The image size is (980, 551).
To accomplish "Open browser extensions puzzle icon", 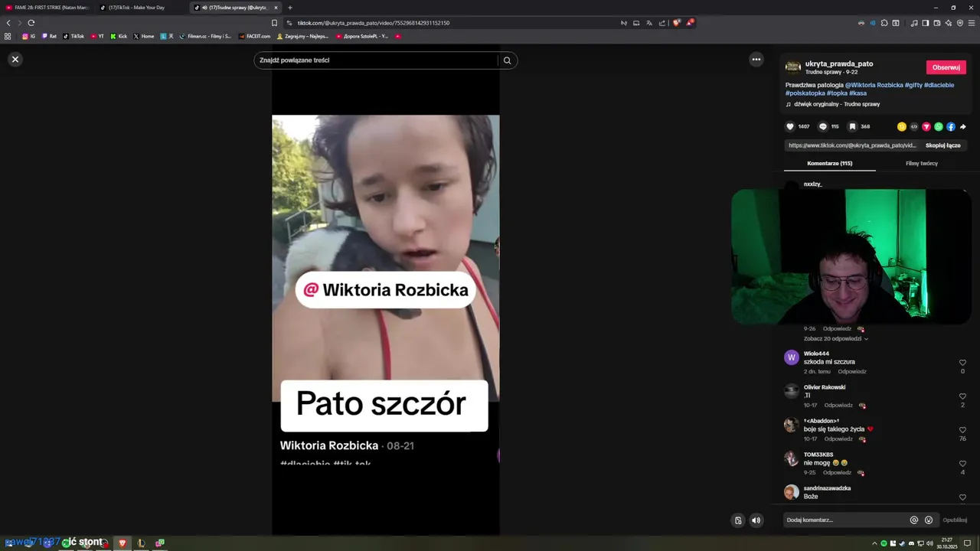I will click(884, 23).
